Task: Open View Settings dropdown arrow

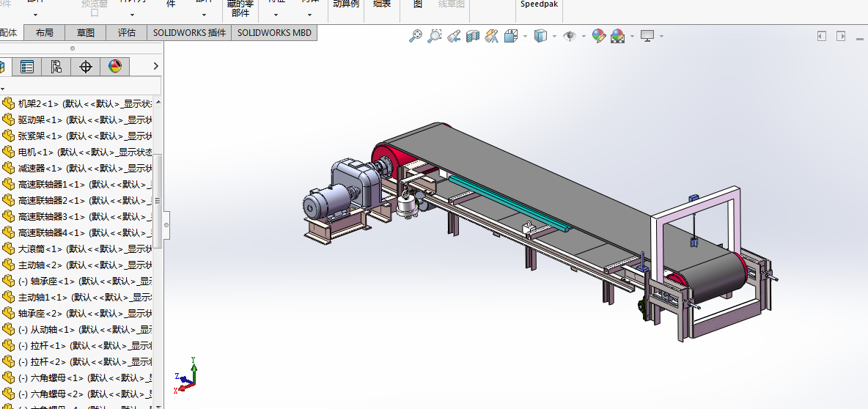Action: click(x=661, y=37)
